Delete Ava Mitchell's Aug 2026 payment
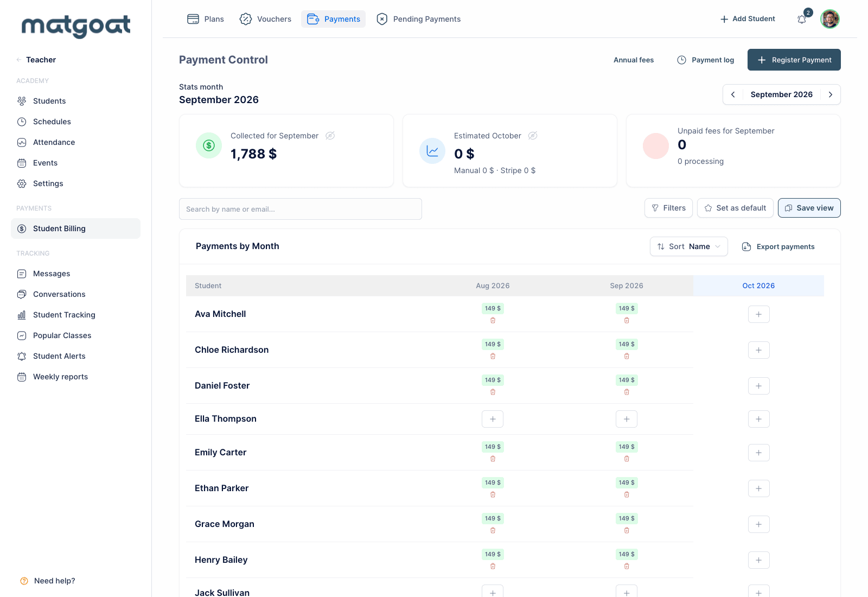 coord(493,320)
